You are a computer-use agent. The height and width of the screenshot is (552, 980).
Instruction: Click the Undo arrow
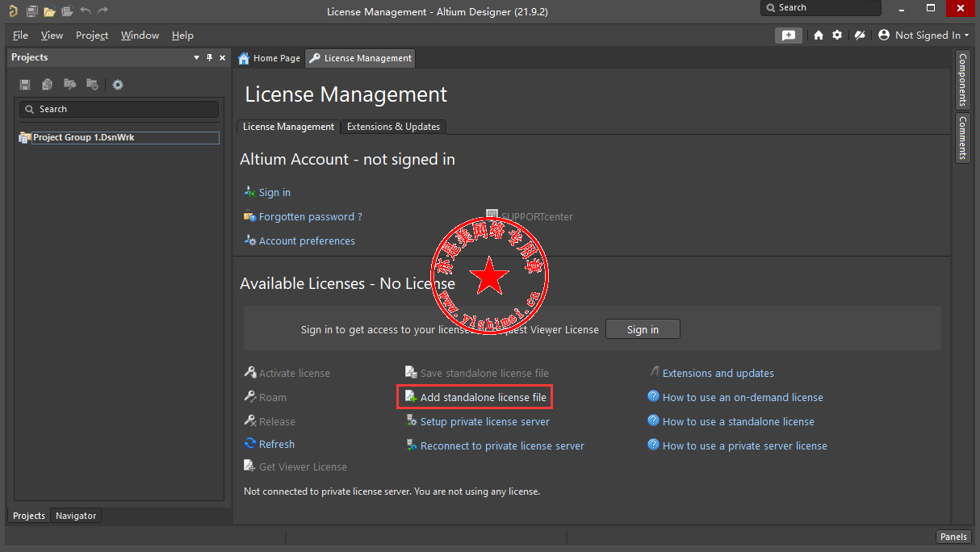pyautogui.click(x=86, y=11)
